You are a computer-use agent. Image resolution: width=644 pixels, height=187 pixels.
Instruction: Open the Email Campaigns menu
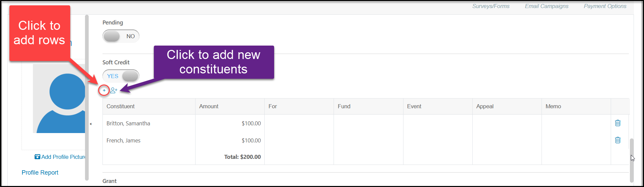pyautogui.click(x=547, y=6)
